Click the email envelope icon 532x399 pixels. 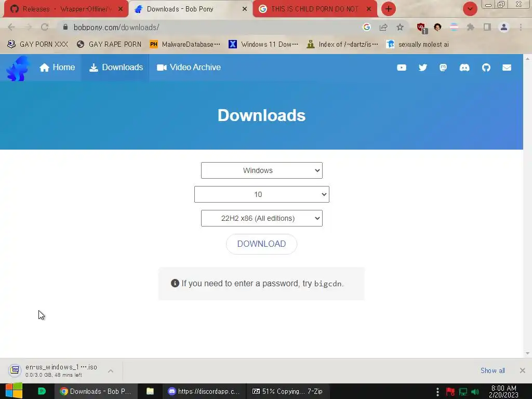click(x=507, y=68)
